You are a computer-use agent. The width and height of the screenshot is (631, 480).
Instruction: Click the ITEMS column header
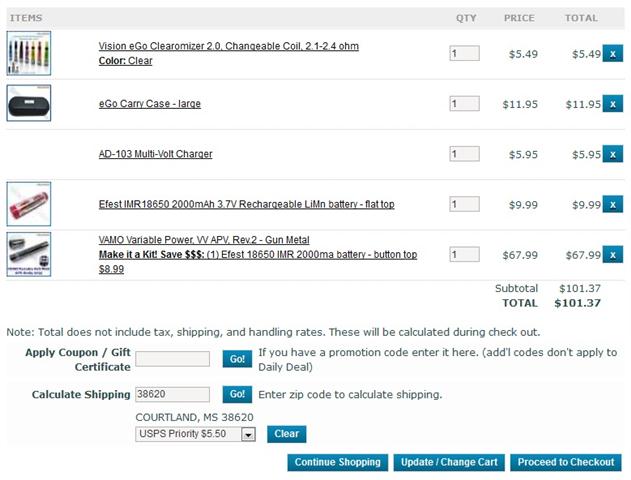point(26,18)
